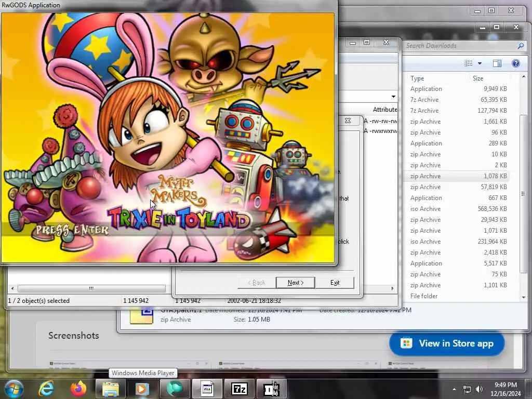Switch to the RwGODS game taskbar icon
This screenshot has width=532, height=399.
[x=271, y=389]
